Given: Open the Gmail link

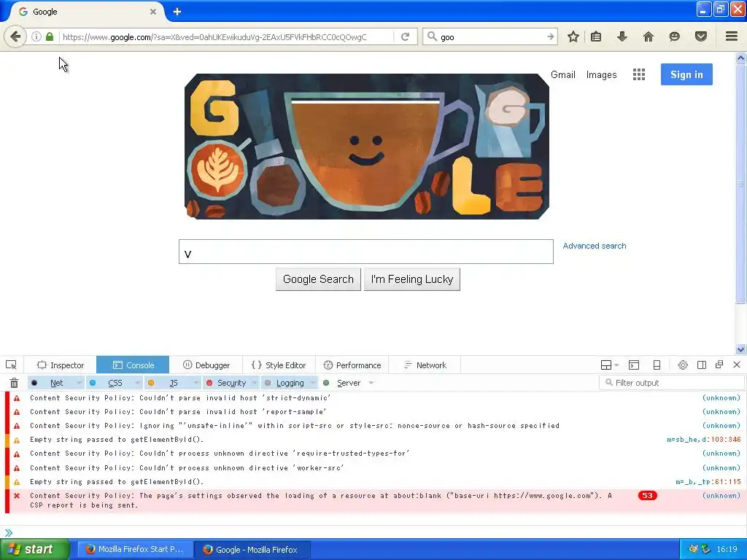Looking at the screenshot, I should coord(563,75).
